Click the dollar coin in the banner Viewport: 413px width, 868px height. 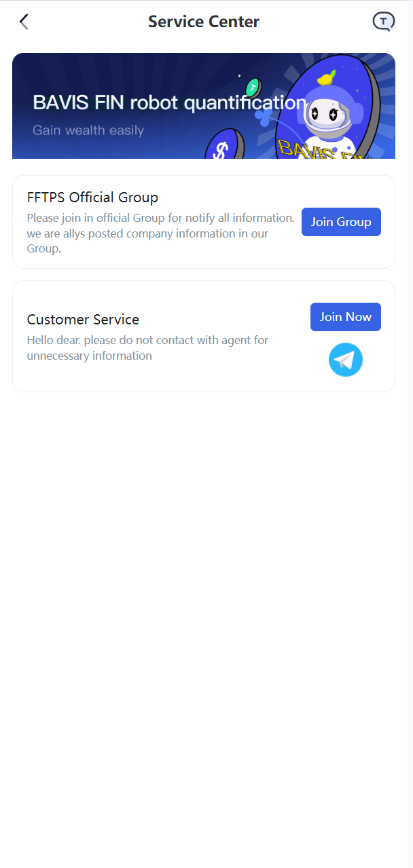click(220, 149)
